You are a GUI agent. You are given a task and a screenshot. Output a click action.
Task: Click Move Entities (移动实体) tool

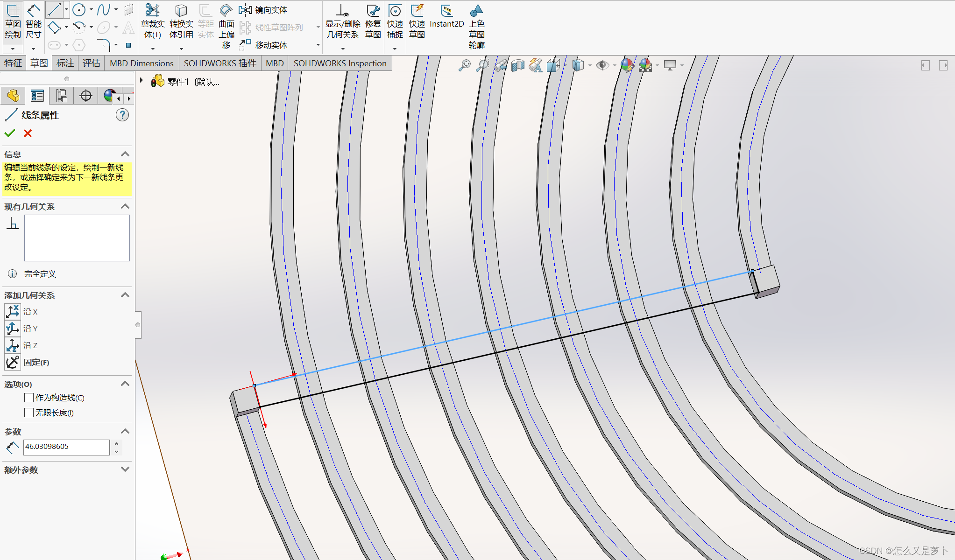tap(263, 45)
